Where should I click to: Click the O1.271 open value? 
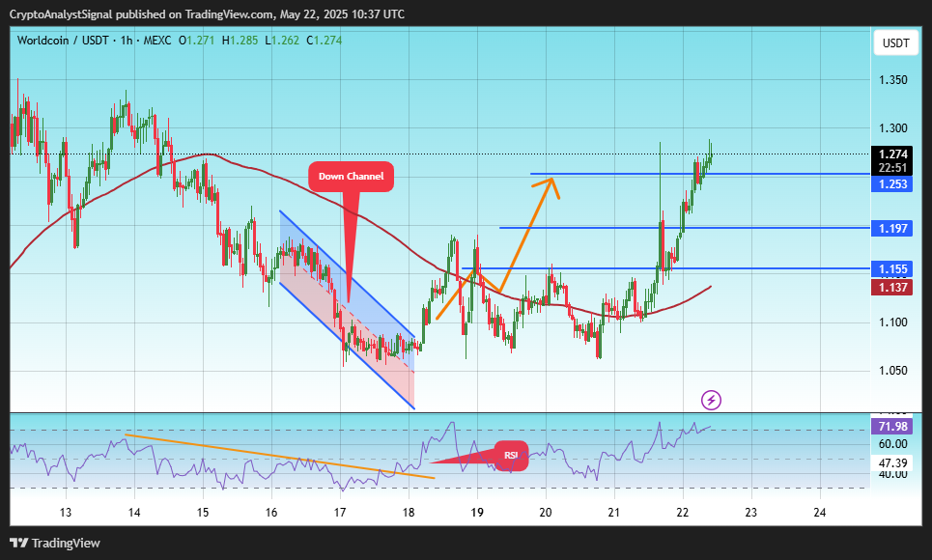(196, 41)
